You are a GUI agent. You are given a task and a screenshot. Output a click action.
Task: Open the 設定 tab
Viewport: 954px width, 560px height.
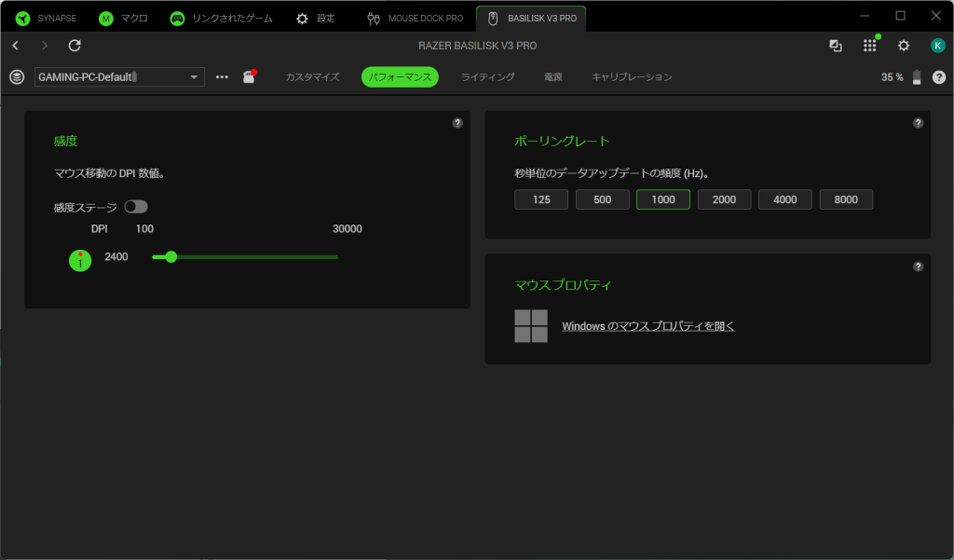pos(315,19)
